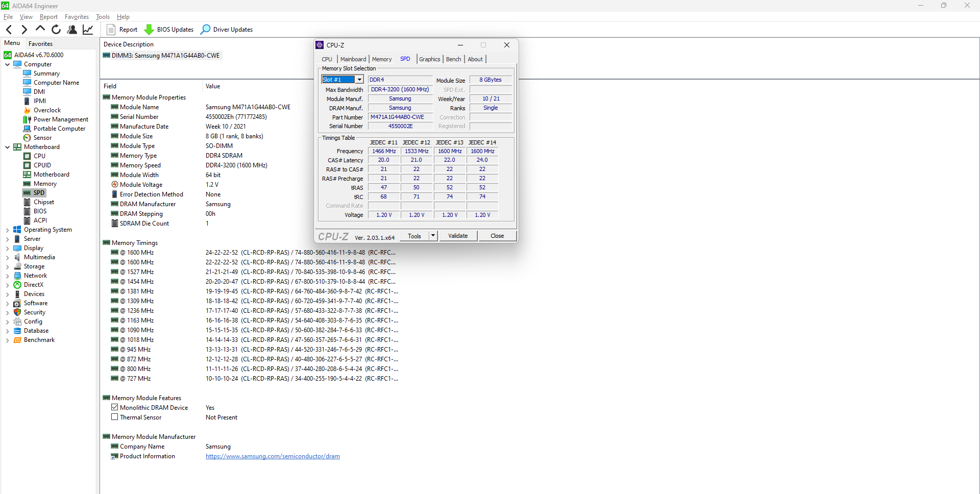Click BIOS Updates green arrow button

169,30
